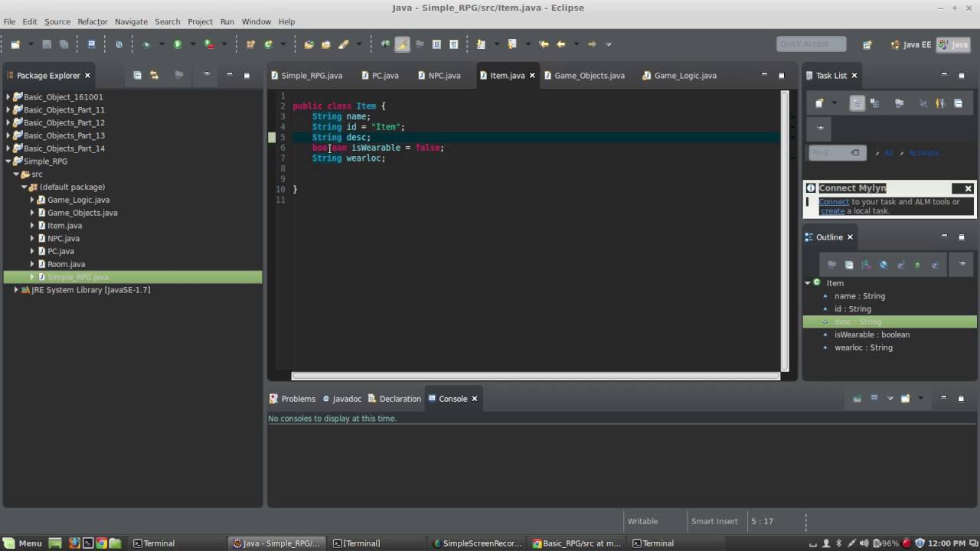Open the Menu button on the taskbar
This screenshot has width=980, height=551.
(23, 543)
